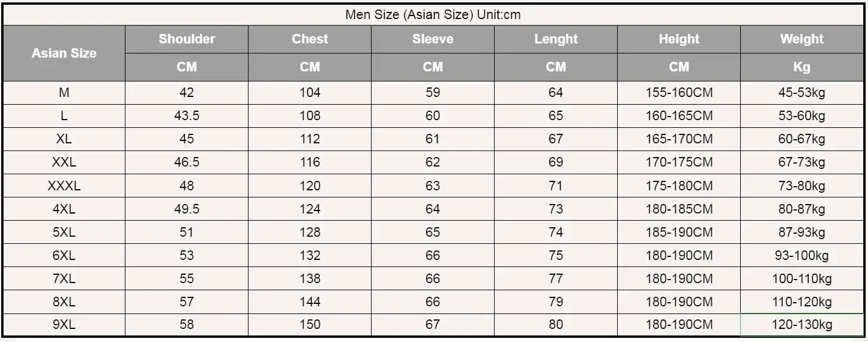Select the chest value 116
Image resolution: width=868 pixels, height=342 pixels.
tap(310, 162)
